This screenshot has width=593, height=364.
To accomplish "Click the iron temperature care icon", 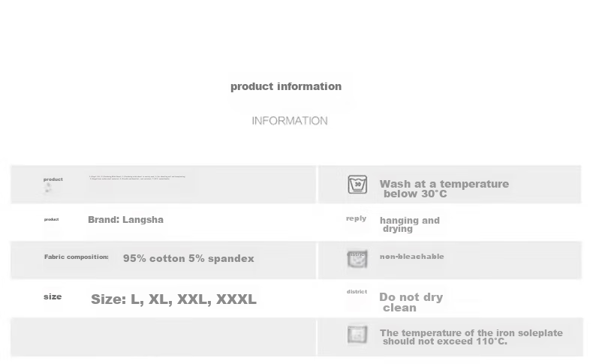I will (x=357, y=335).
